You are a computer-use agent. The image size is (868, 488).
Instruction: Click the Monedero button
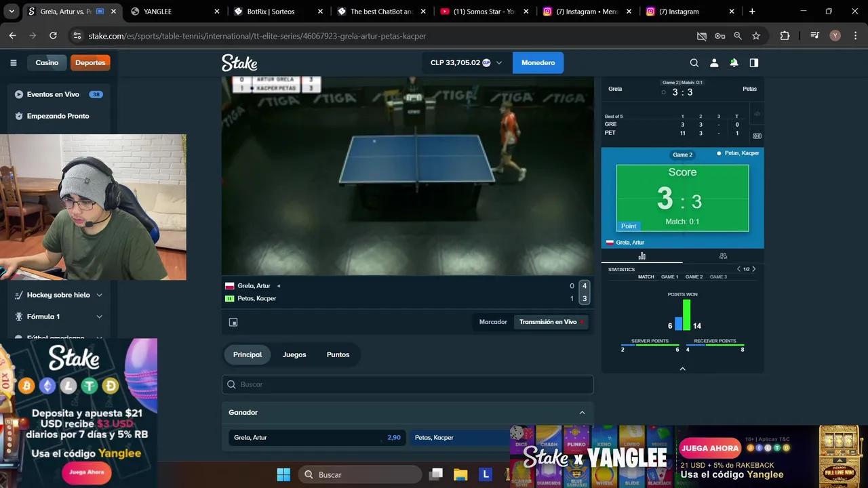coord(538,63)
